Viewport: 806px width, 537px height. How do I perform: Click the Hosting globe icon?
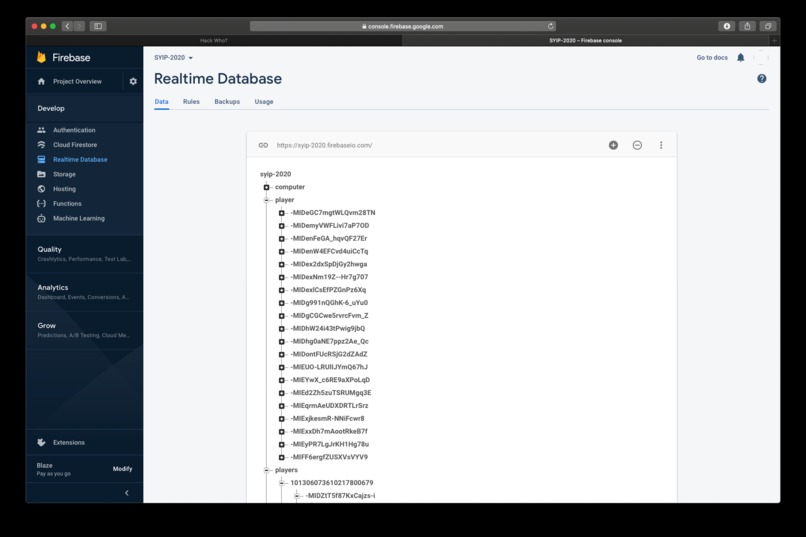click(42, 189)
